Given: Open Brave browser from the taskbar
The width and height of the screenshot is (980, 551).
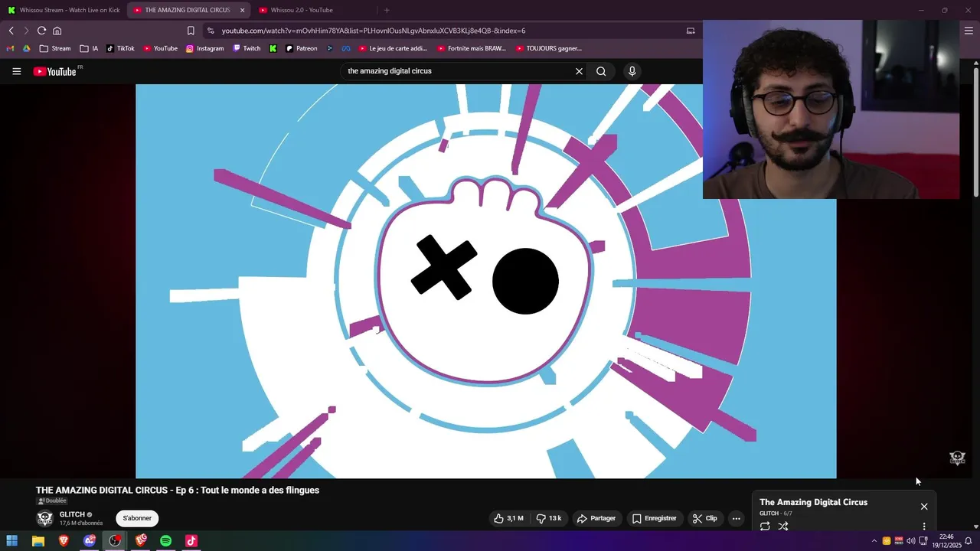Looking at the screenshot, I should pos(64,541).
